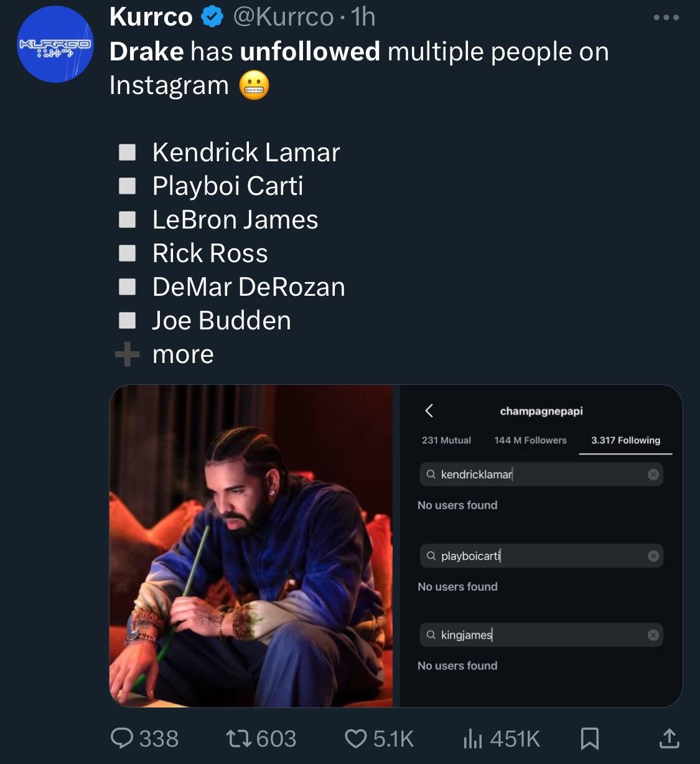Switch to the 3.317 Following tab

(x=625, y=440)
